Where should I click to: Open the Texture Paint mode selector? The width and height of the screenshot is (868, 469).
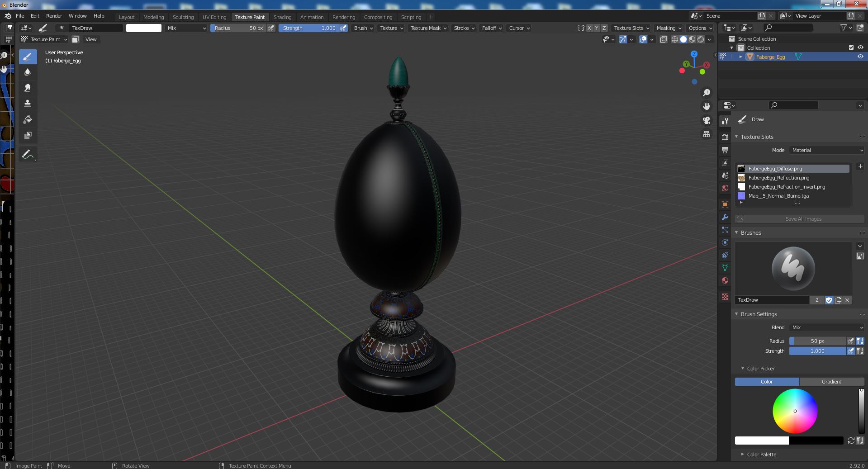pyautogui.click(x=44, y=39)
